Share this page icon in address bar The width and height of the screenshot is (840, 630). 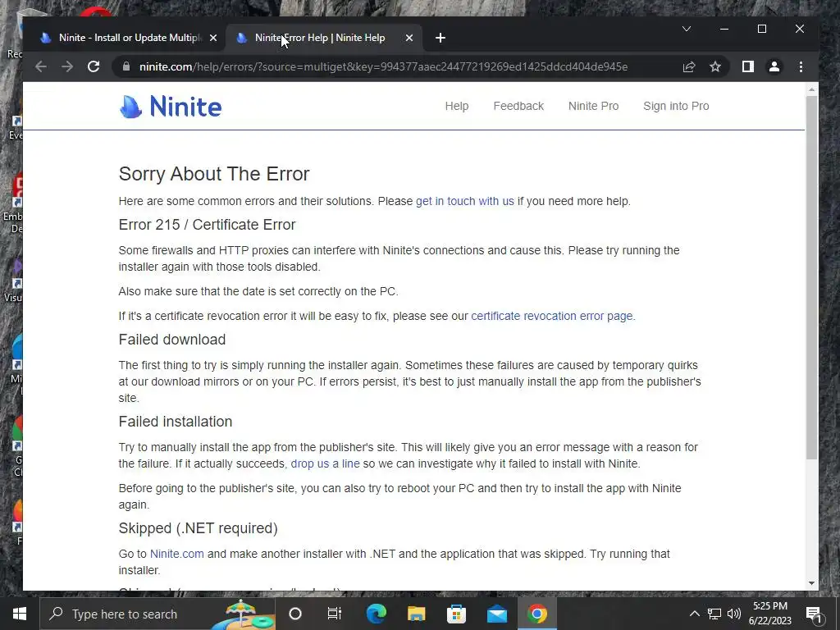689,66
